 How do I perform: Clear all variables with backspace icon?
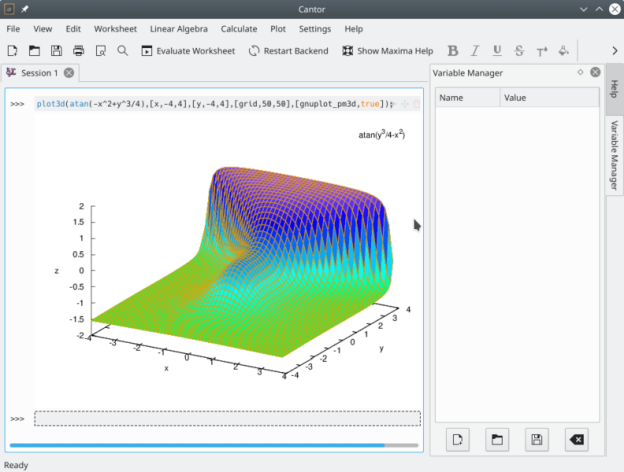pos(575,439)
